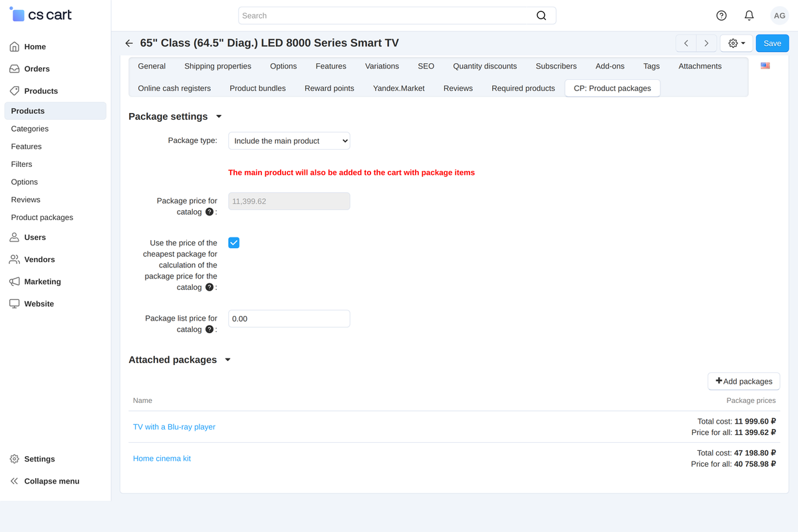The image size is (798, 532).
Task: Click the Website monitor icon
Action: tap(14, 304)
